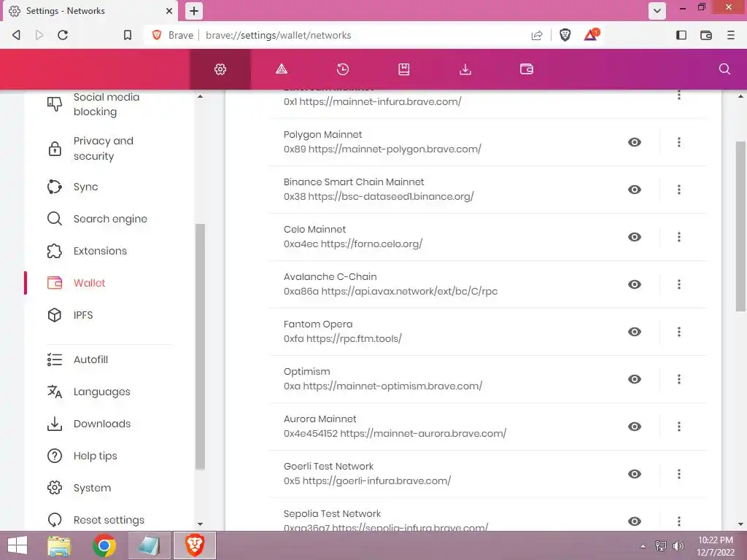Show hidden system tray icons

coord(643,546)
